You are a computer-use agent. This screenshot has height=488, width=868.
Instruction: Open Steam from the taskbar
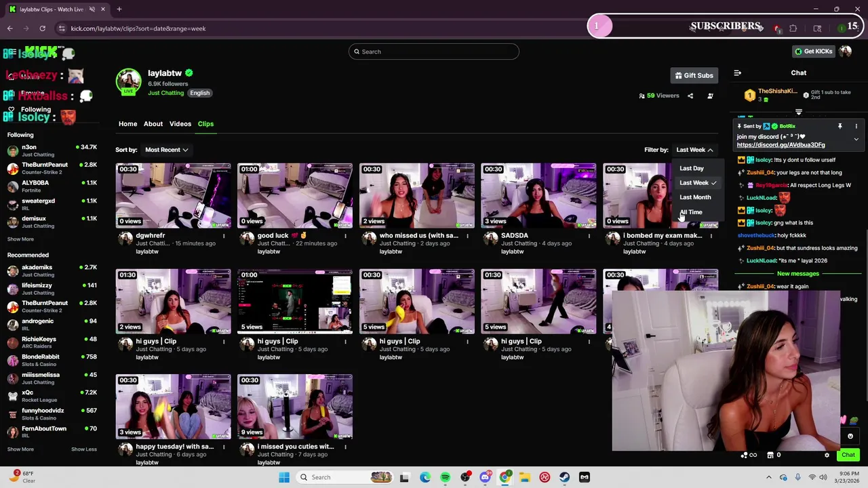tap(564, 477)
